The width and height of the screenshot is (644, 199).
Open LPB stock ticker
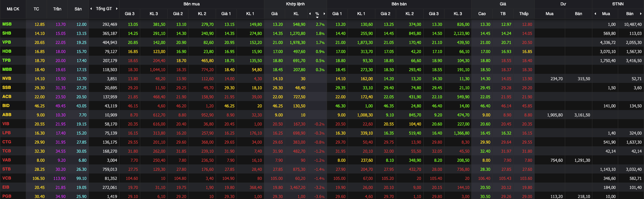click(6, 133)
